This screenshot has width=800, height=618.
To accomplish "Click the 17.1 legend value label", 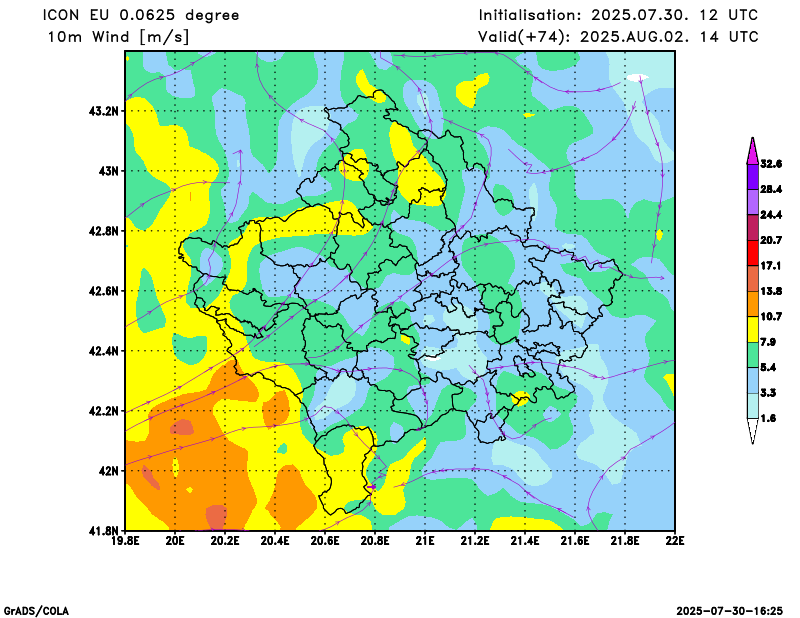I will [x=770, y=265].
